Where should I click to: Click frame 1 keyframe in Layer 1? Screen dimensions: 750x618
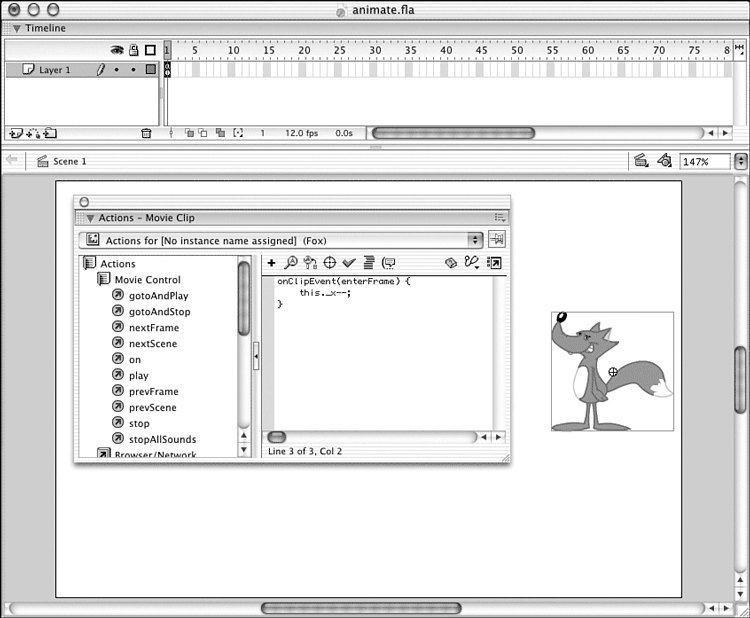167,69
